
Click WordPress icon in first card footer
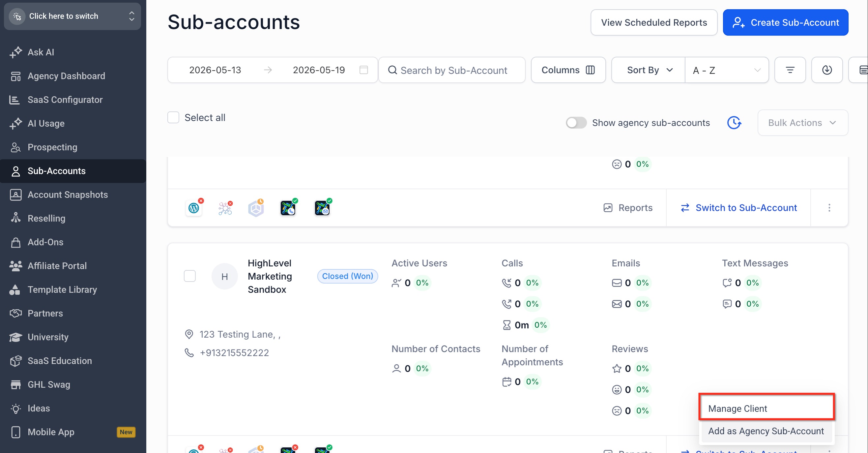(x=194, y=208)
